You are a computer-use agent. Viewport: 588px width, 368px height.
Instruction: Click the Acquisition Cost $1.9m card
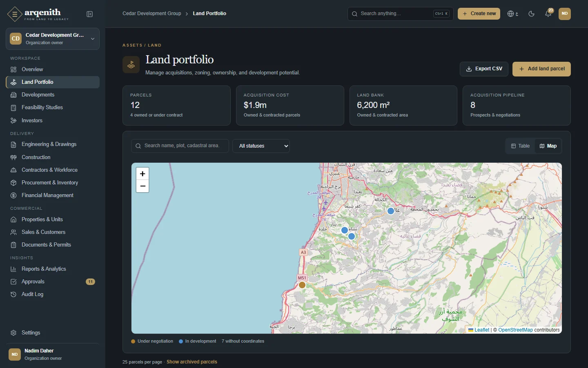coord(290,105)
